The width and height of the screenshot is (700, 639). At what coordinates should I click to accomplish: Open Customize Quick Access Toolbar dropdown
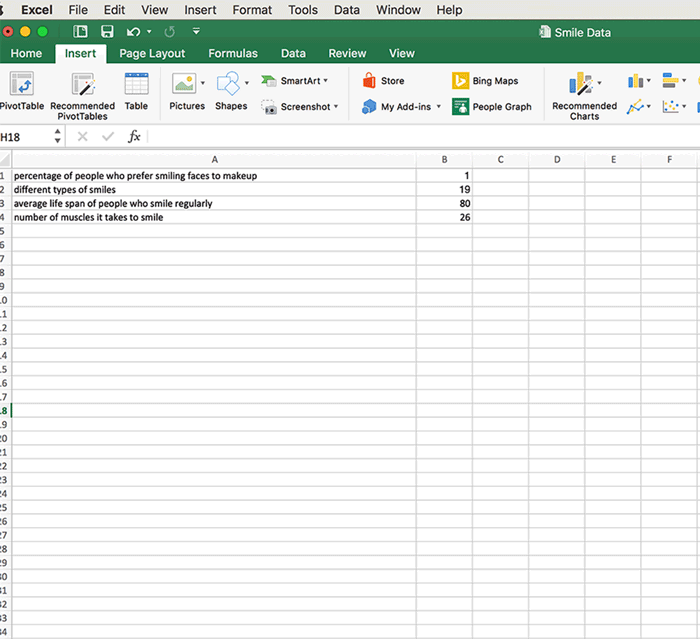coord(196,31)
